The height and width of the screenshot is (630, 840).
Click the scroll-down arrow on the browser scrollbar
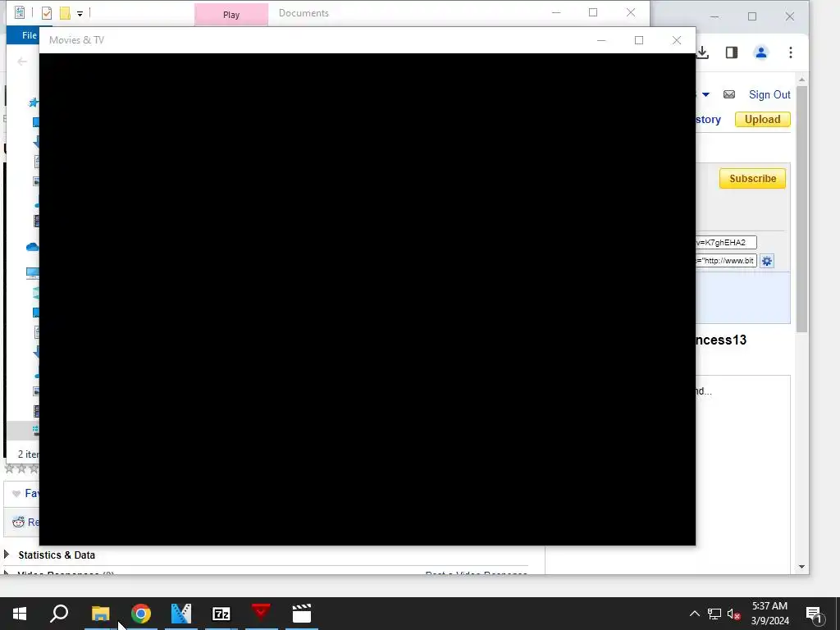(801, 567)
